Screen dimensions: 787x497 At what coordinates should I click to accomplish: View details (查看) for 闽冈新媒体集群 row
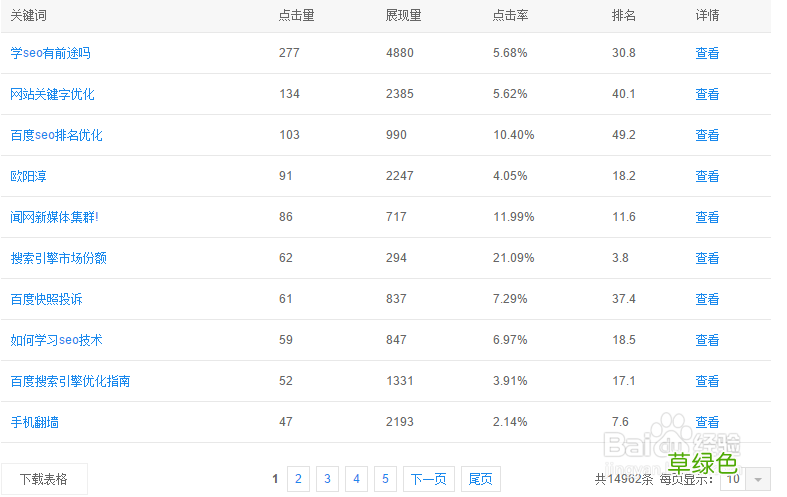click(x=707, y=217)
